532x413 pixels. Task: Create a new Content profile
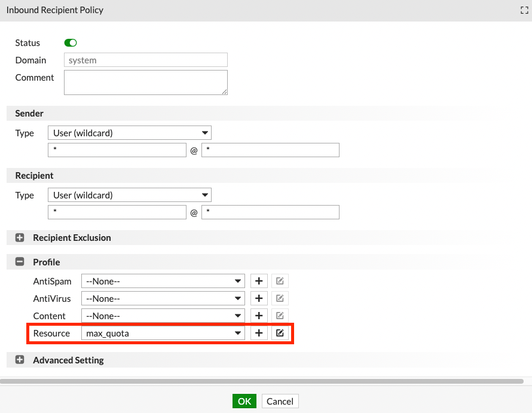point(258,316)
